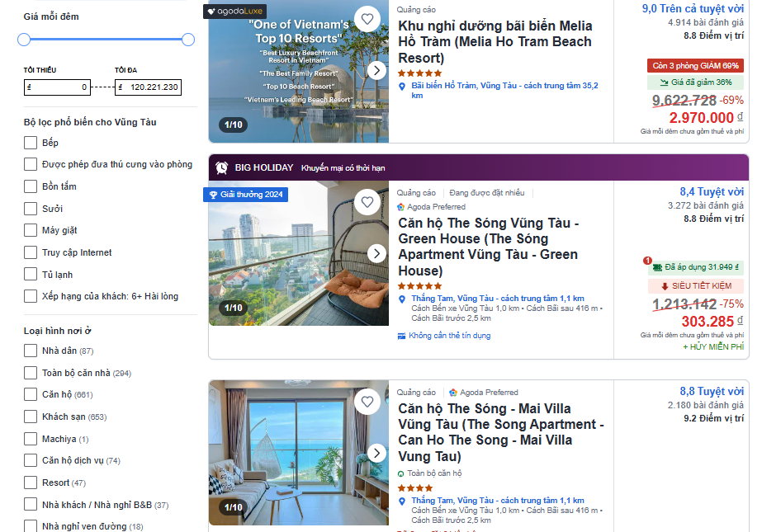This screenshot has width=762, height=532.
Task: Favorite the Mai Villa apartment listing
Action: point(367,402)
